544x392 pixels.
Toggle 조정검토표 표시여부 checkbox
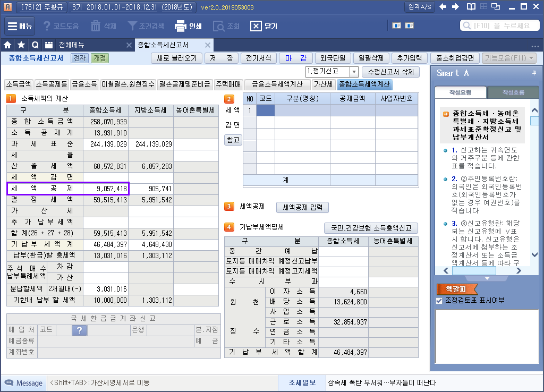(x=439, y=301)
